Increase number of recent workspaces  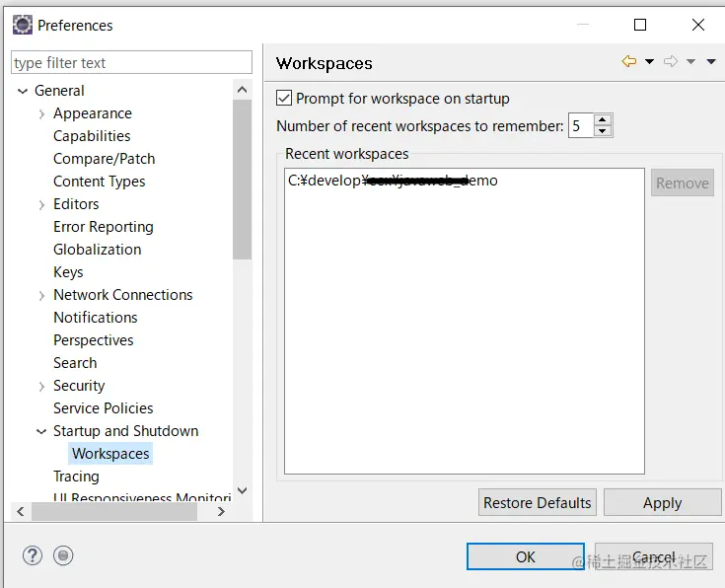tap(604, 119)
